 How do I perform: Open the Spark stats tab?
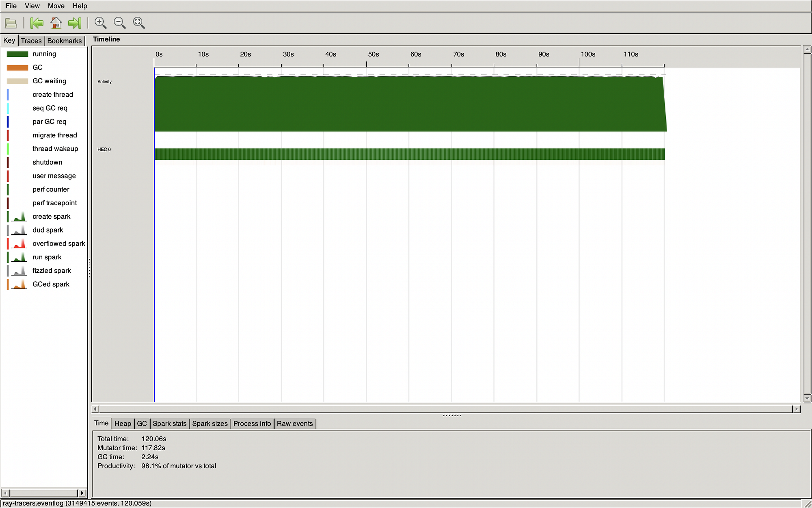[169, 423]
